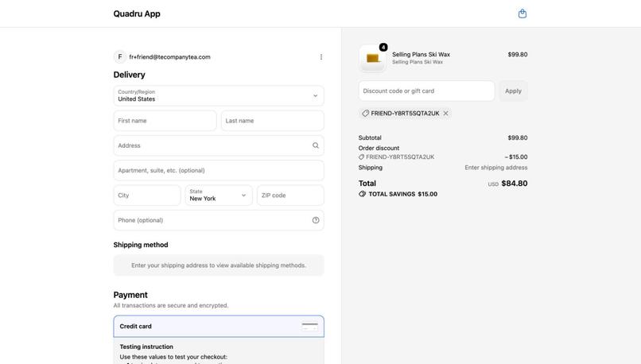The width and height of the screenshot is (641, 364).
Task: Click the Discount code or gift card field
Action: coord(426,91)
